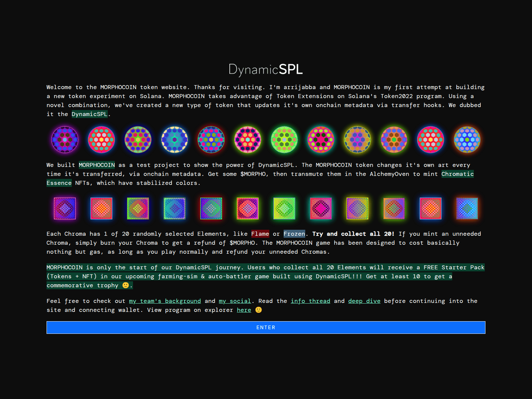Click the DynamicSPL page title

[266, 69]
